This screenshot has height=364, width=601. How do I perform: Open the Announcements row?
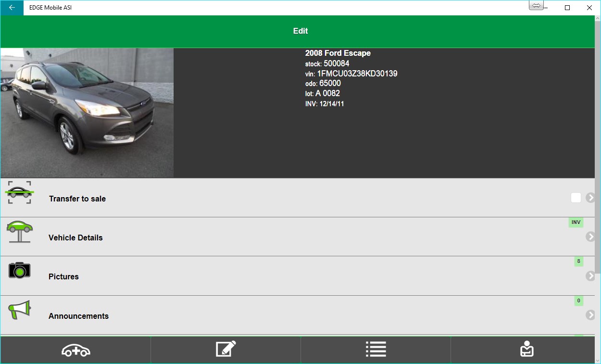click(x=298, y=315)
